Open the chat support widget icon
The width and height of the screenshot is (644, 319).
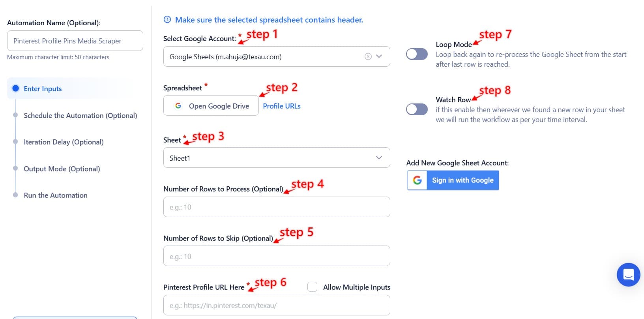click(x=628, y=275)
